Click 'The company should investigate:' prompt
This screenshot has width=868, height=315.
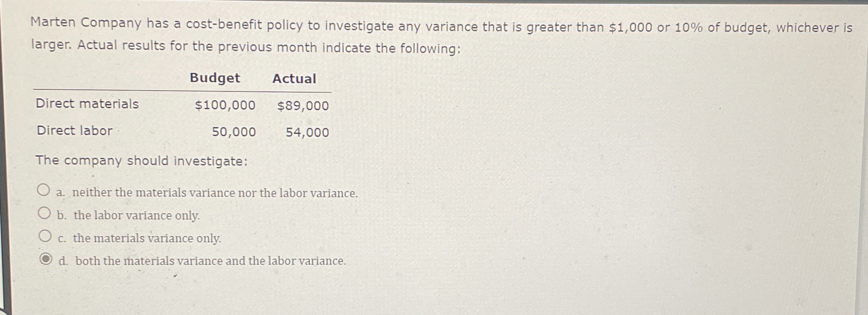point(142,161)
